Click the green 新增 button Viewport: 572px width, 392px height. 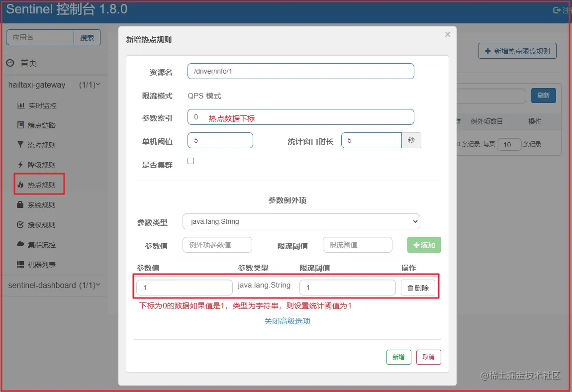click(x=399, y=357)
